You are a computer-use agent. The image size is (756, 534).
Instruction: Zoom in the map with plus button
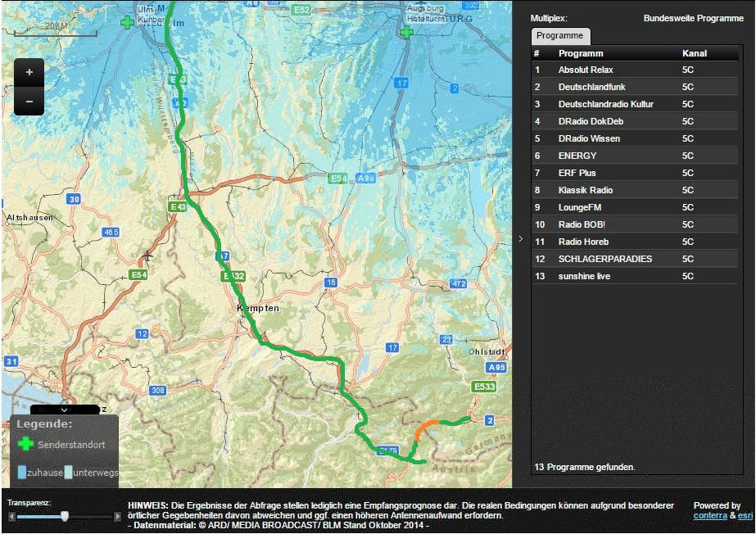tap(29, 72)
